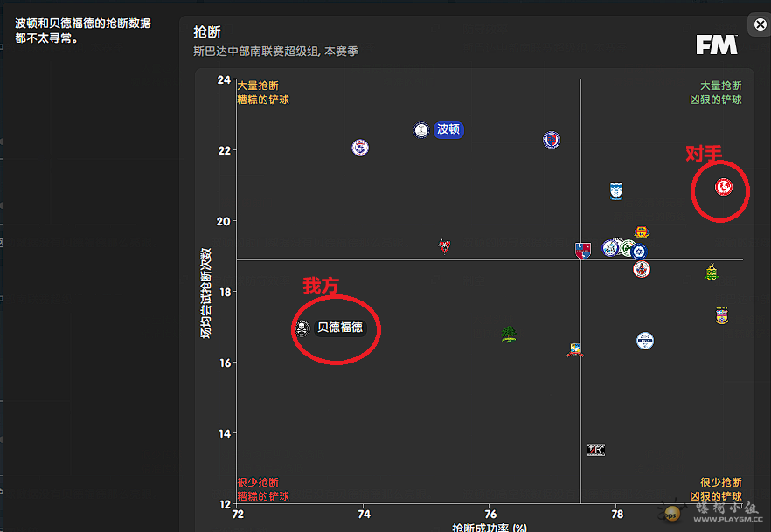
Task: Click the 抢断成功率 (%) x-axis title
Action: pos(490,528)
